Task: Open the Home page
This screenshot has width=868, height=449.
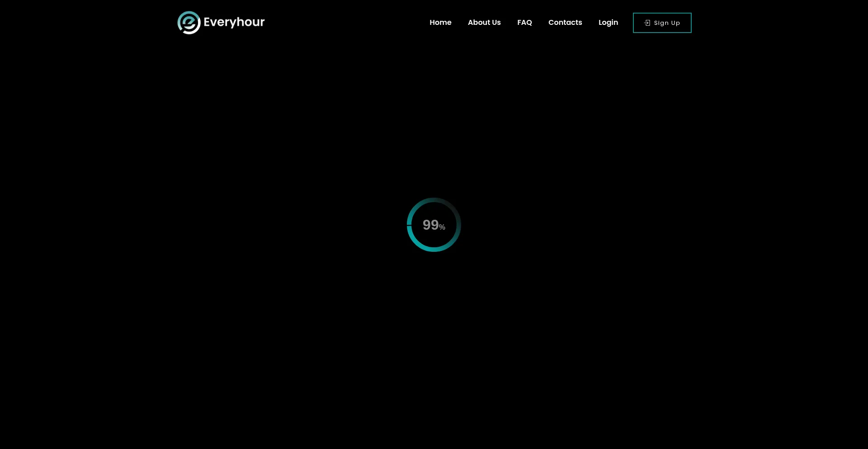Action: click(440, 23)
